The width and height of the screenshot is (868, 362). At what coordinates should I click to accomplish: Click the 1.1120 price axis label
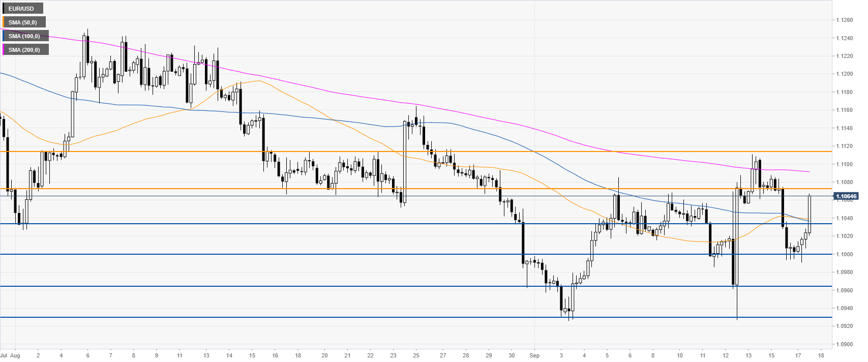845,146
